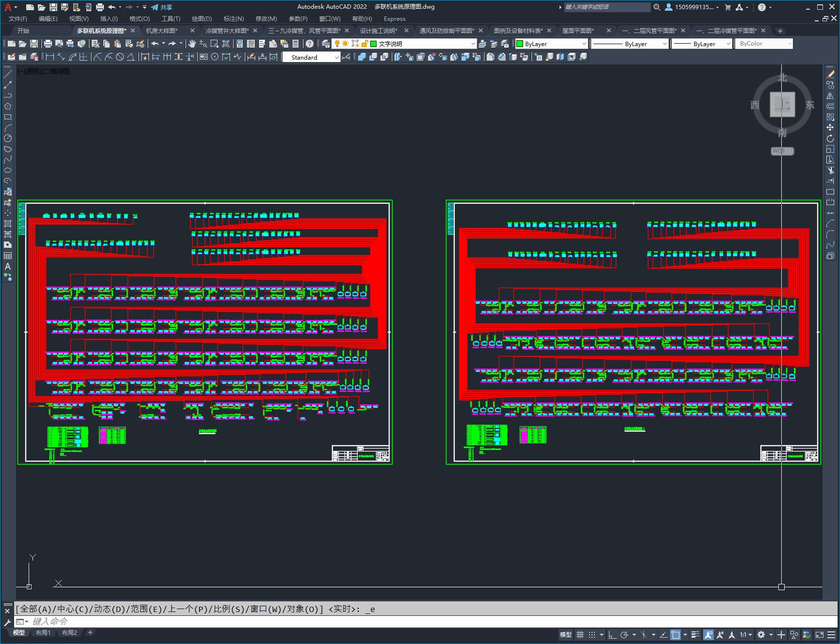This screenshot has height=644, width=840.
Task: Select the Move tool
Action: tap(830, 128)
